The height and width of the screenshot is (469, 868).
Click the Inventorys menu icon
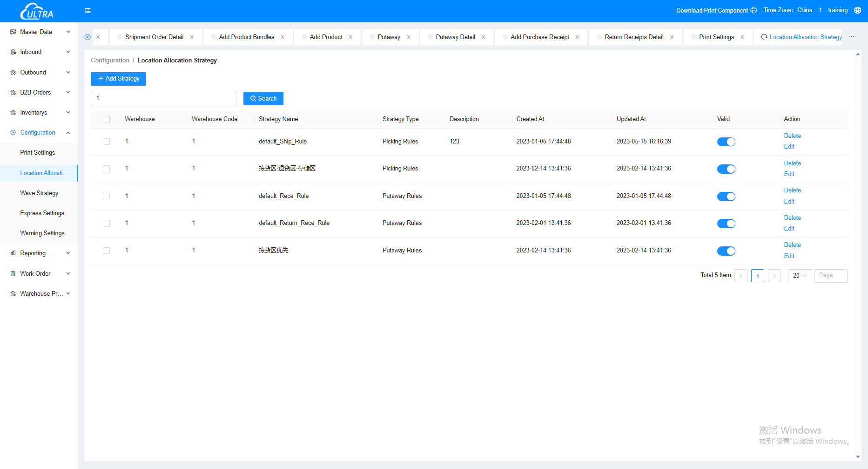pyautogui.click(x=13, y=113)
